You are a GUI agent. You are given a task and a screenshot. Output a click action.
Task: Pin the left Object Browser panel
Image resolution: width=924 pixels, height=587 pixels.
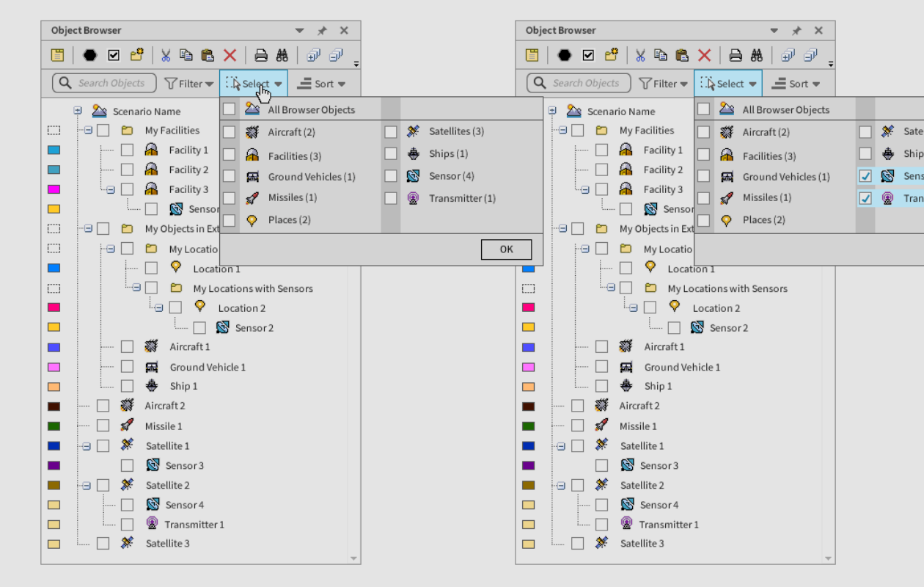click(x=322, y=31)
